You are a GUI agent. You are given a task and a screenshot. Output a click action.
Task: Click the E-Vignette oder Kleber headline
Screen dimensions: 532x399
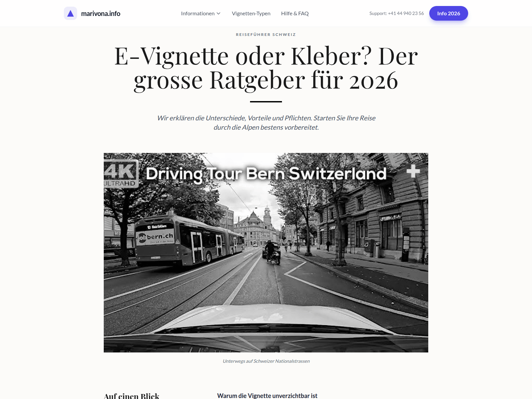click(x=266, y=68)
